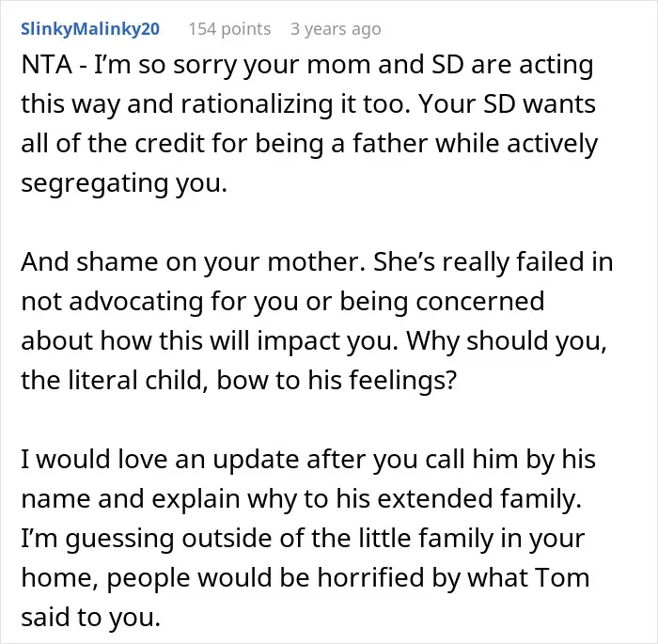Click the word 'NTA' starting the comment

(47, 65)
